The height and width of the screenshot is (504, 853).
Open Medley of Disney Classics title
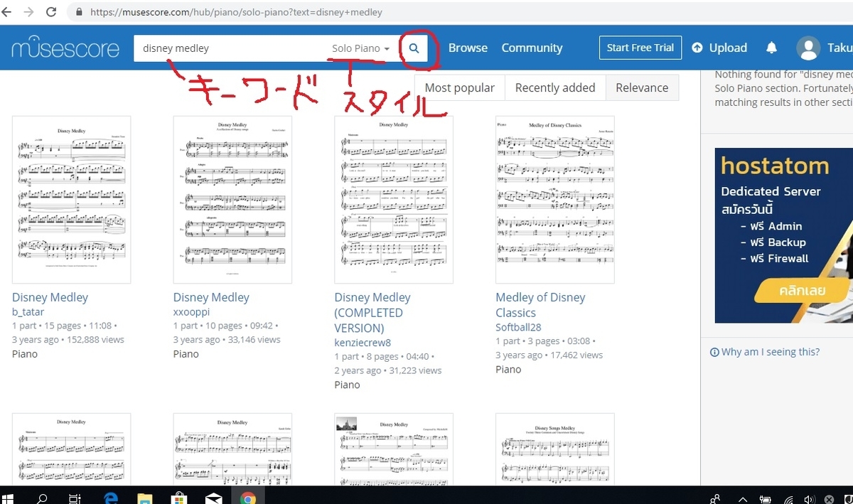pos(540,305)
